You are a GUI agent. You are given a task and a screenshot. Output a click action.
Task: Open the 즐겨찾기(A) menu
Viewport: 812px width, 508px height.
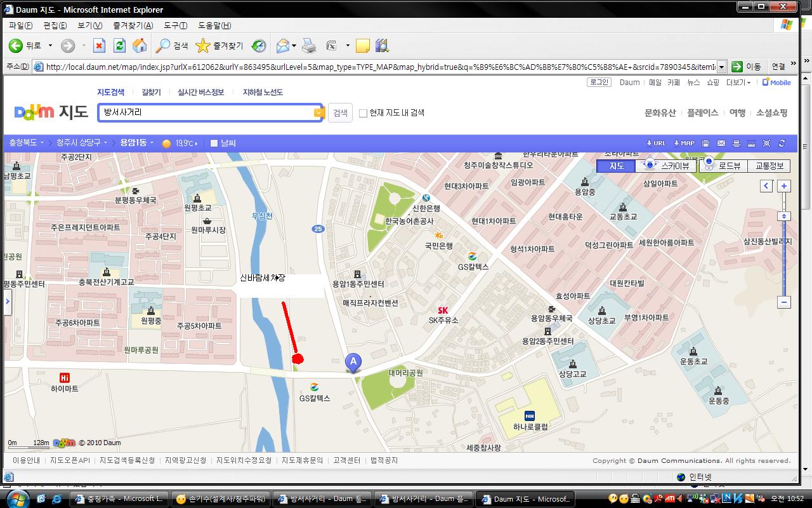tap(133, 25)
